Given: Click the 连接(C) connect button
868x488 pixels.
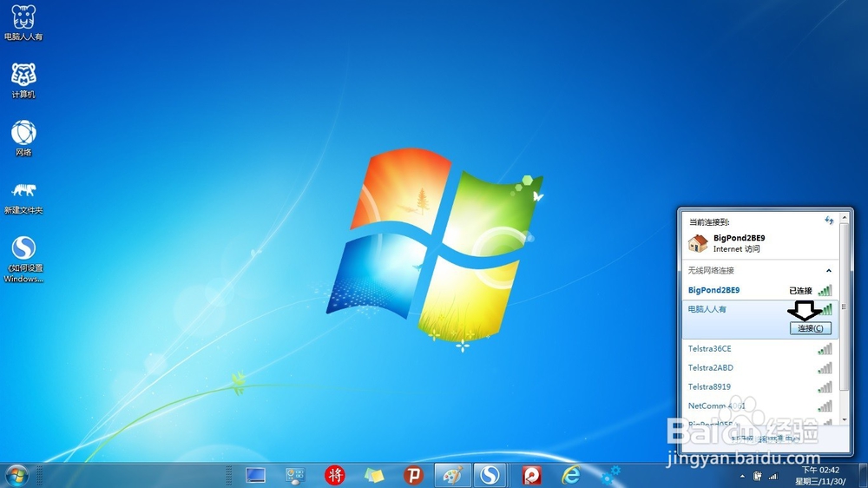Looking at the screenshot, I should click(811, 328).
